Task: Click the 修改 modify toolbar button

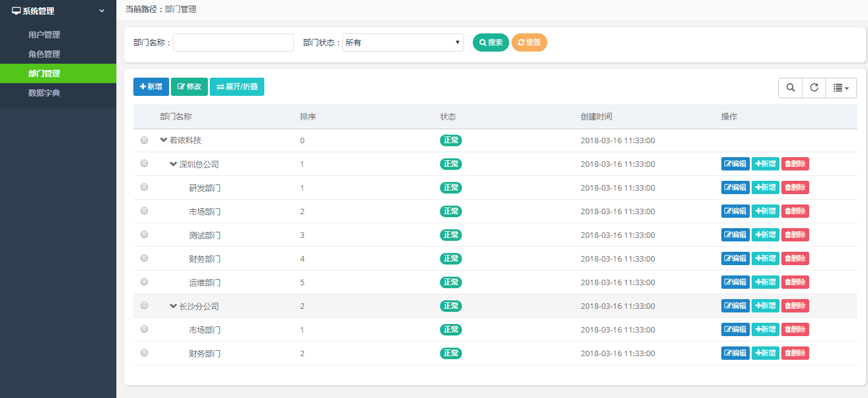Action: pos(189,87)
